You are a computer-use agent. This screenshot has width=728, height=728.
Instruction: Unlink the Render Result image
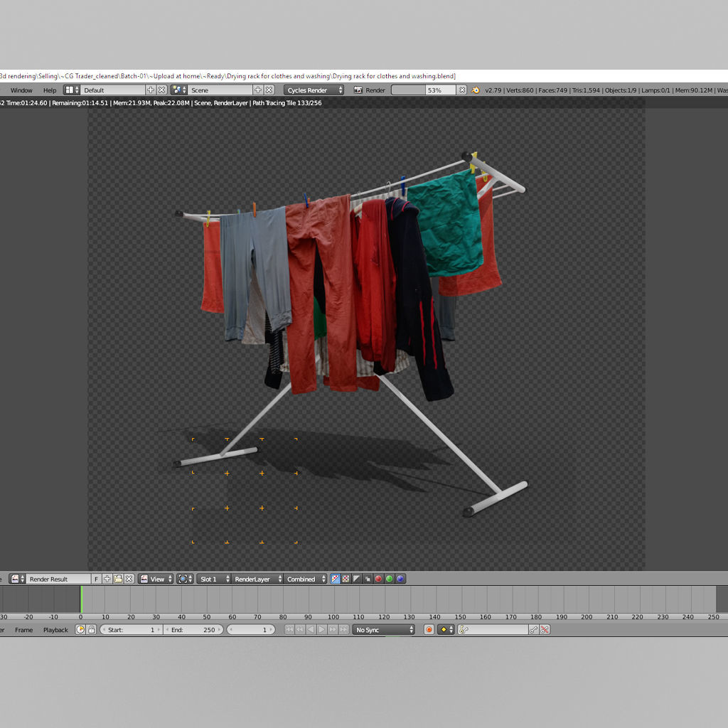coord(129,579)
